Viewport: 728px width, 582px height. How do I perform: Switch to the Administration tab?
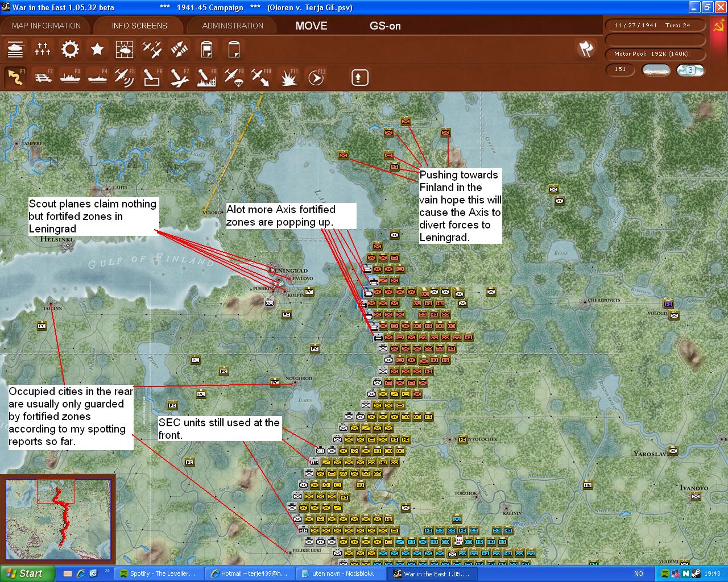(x=233, y=26)
